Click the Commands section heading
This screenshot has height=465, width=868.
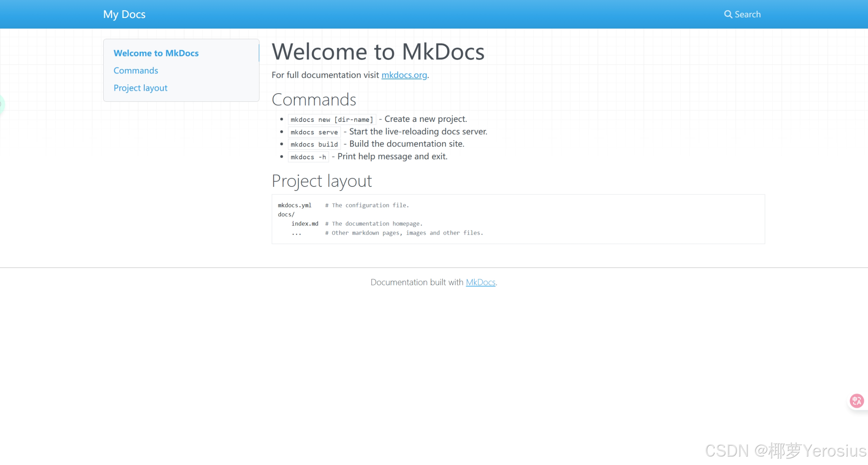pos(314,100)
